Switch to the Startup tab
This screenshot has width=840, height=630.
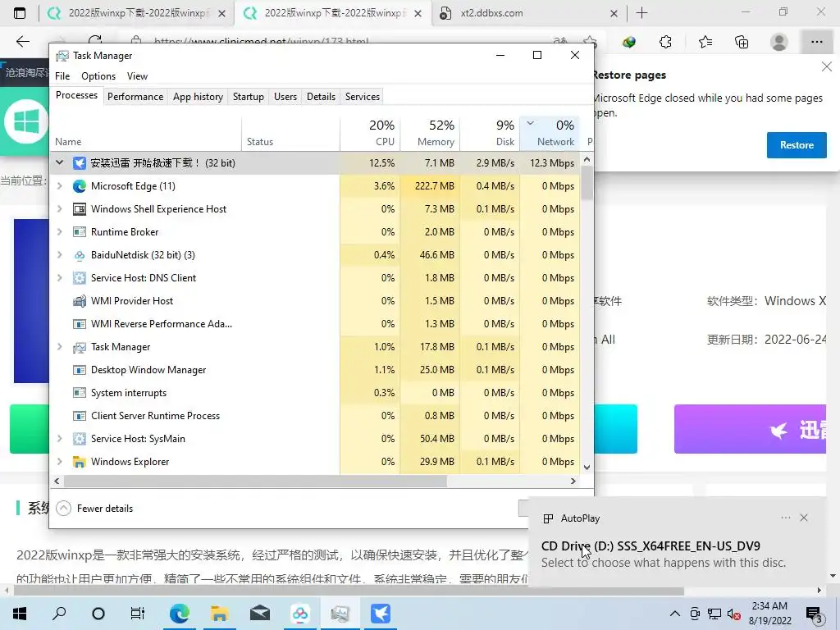[x=248, y=97]
